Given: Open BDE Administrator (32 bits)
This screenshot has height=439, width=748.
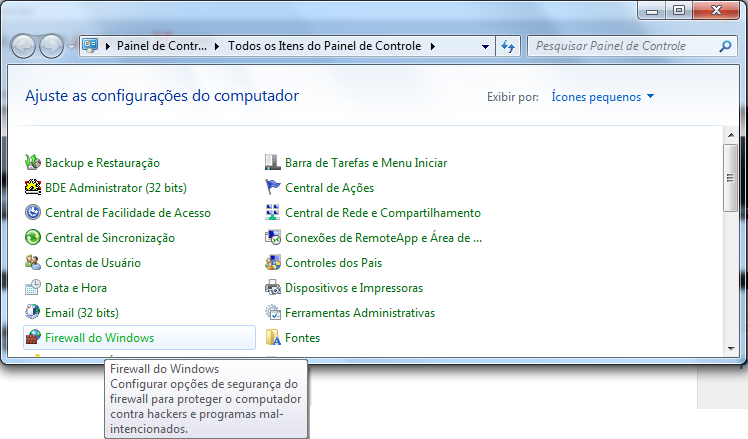Looking at the screenshot, I should [115, 188].
